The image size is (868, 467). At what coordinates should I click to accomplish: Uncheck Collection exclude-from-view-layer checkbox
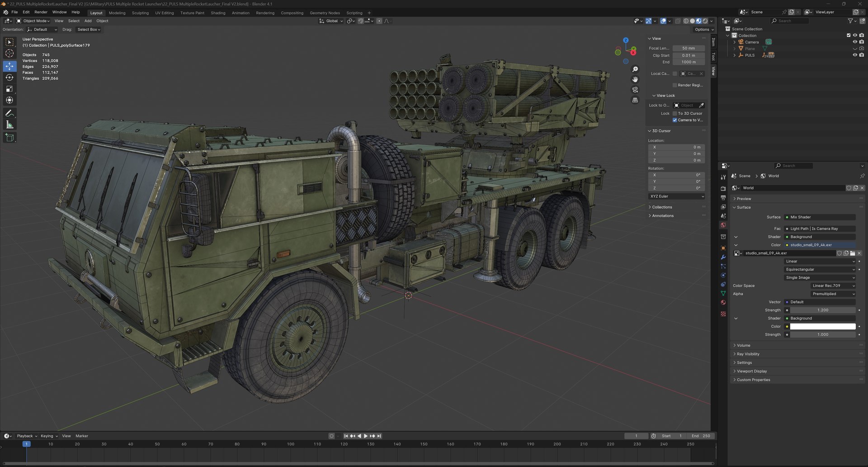point(849,35)
